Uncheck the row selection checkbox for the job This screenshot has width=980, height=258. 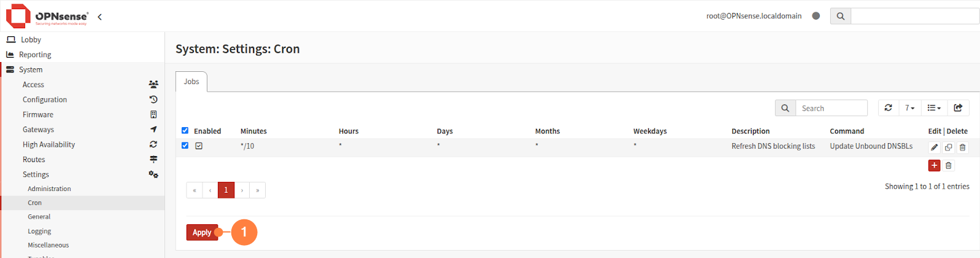(x=185, y=146)
